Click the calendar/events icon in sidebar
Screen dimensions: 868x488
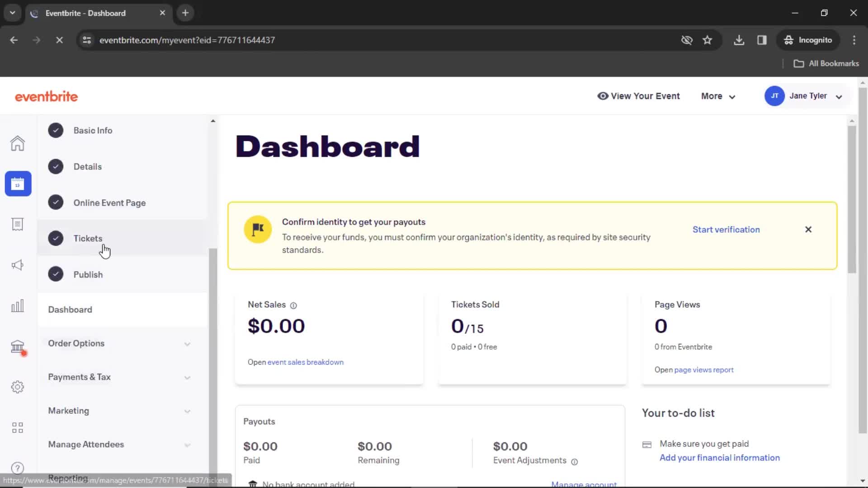17,183
